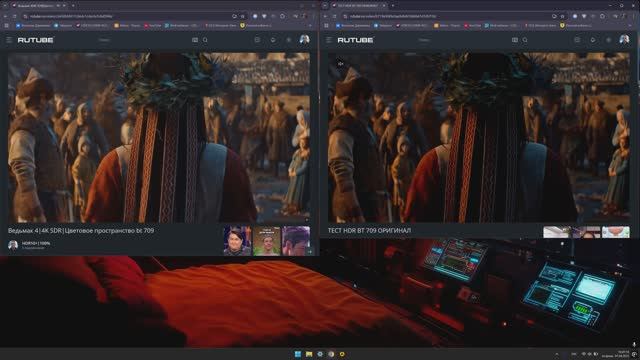
Task: Click the title 'ТЕСТ HDR BT 709 ОРИГИНАЛ'
Action: click(x=369, y=231)
